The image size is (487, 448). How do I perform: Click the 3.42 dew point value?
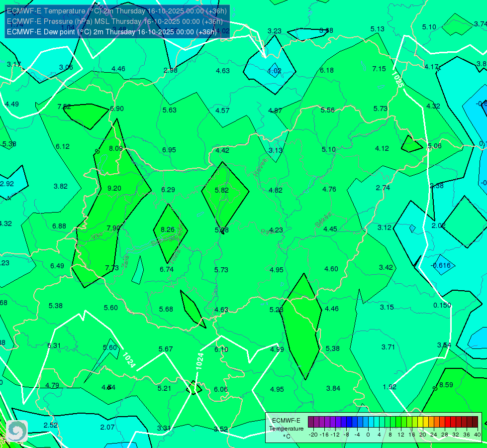click(386, 268)
